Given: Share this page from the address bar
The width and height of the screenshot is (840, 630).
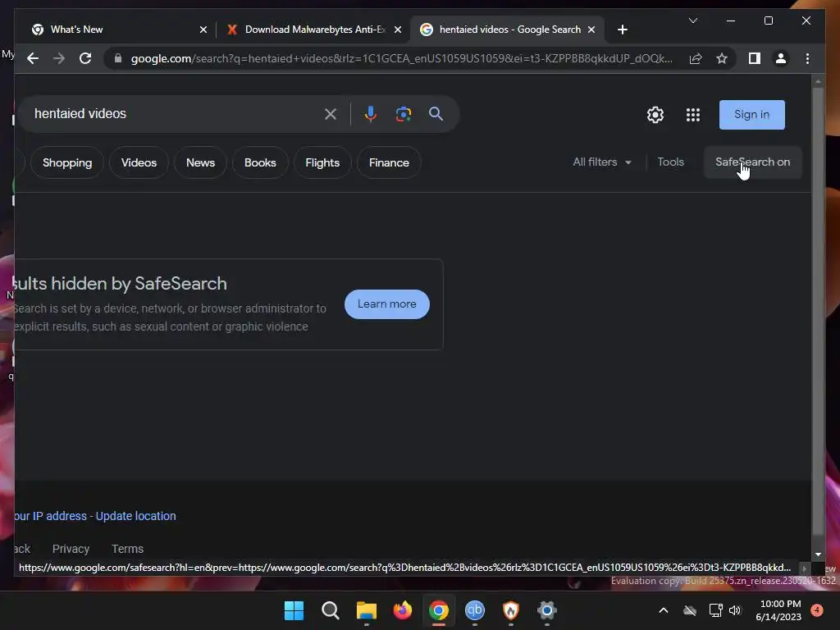Looking at the screenshot, I should [x=696, y=58].
